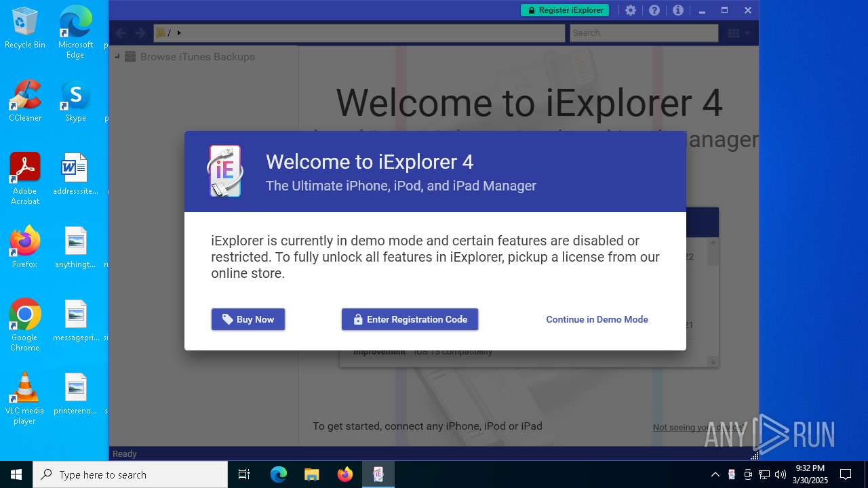
Task: Choose Continue in Demo Mode
Action: (597, 319)
